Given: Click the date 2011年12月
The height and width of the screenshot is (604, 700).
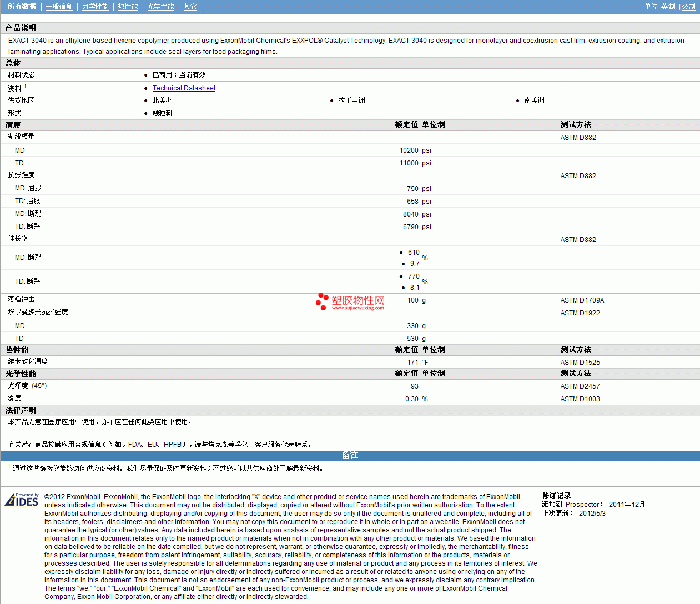Looking at the screenshot, I should click(627, 505).
